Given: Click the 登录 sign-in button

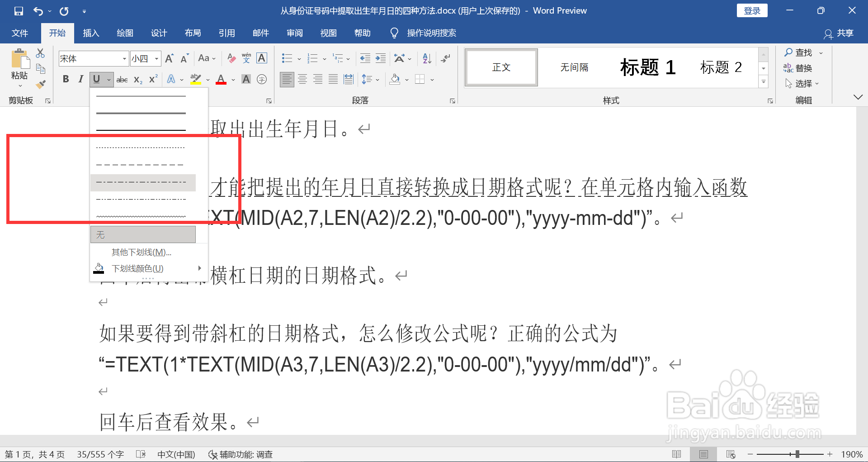Looking at the screenshot, I should (x=752, y=11).
